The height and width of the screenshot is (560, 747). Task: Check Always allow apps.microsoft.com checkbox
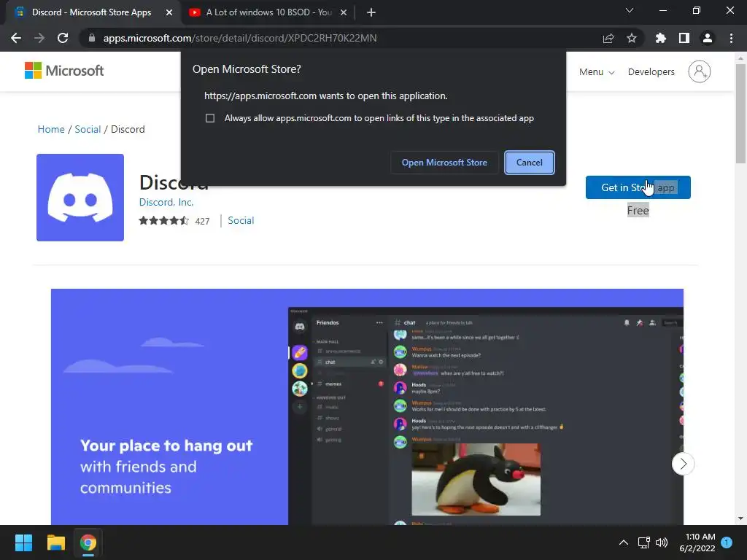click(210, 118)
